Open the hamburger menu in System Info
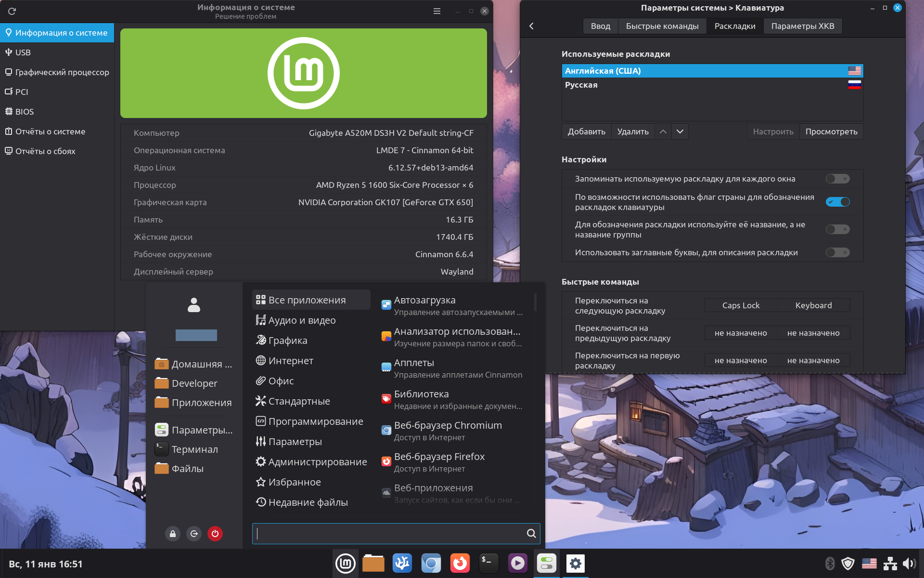The width and height of the screenshot is (924, 578). [437, 11]
